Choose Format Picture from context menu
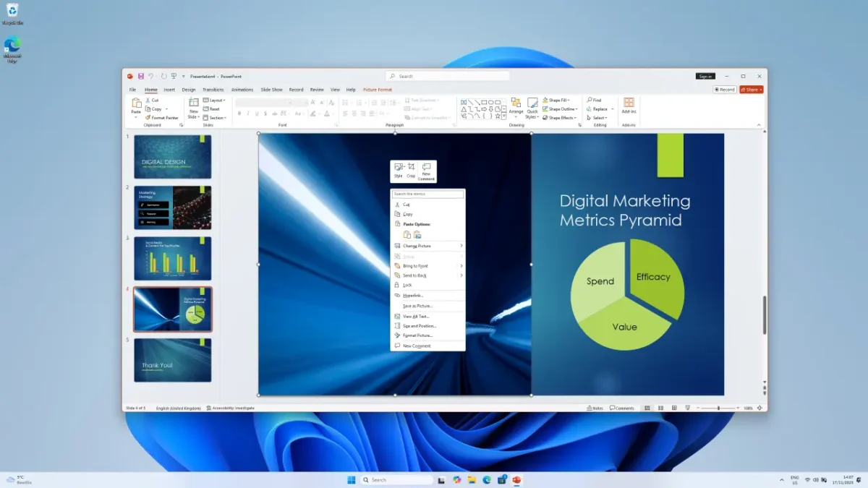 [x=417, y=335]
